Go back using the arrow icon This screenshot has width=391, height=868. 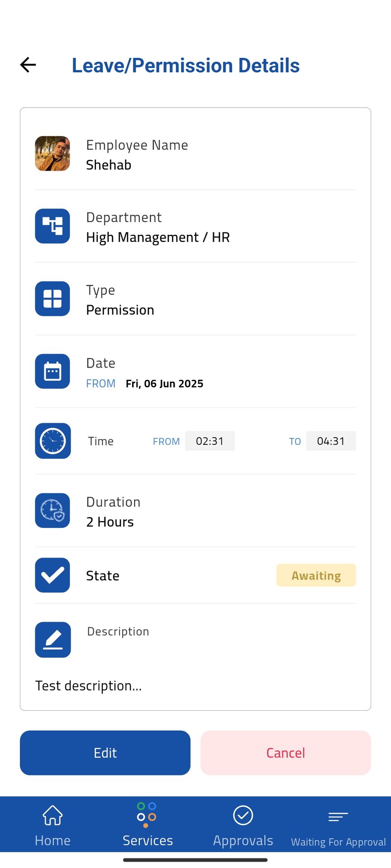tap(28, 65)
